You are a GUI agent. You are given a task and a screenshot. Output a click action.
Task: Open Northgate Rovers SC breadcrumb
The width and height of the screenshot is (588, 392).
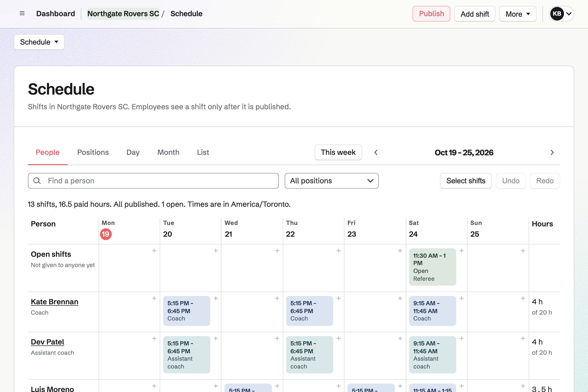tap(123, 13)
